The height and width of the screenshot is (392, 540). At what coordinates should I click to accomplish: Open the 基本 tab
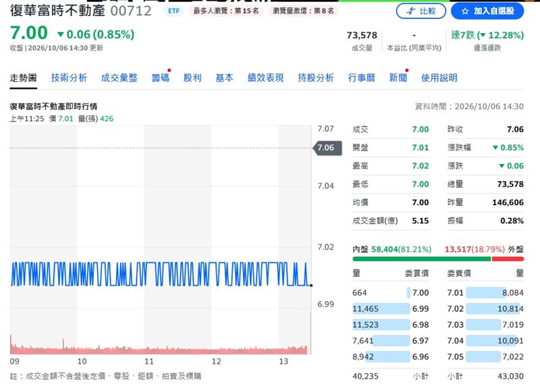tap(224, 78)
